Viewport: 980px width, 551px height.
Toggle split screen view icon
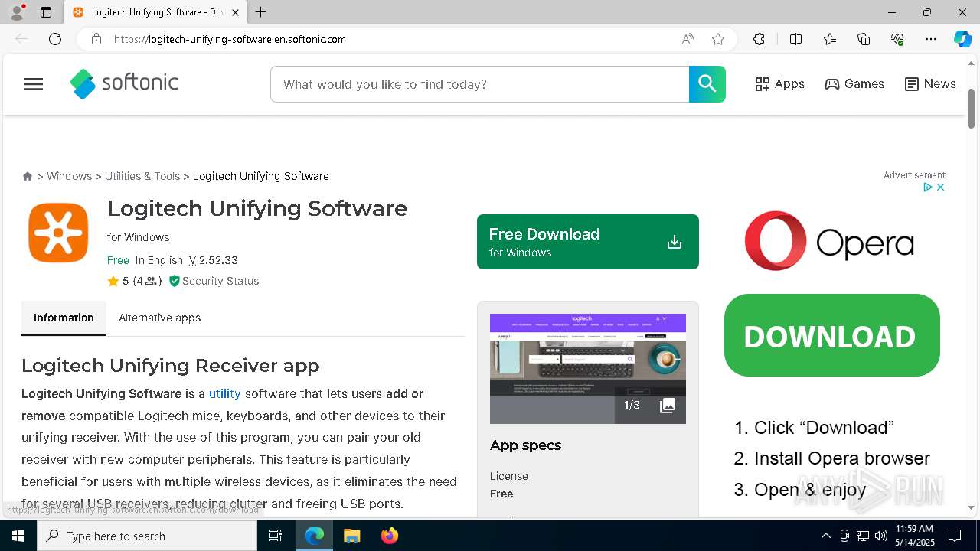tap(795, 39)
